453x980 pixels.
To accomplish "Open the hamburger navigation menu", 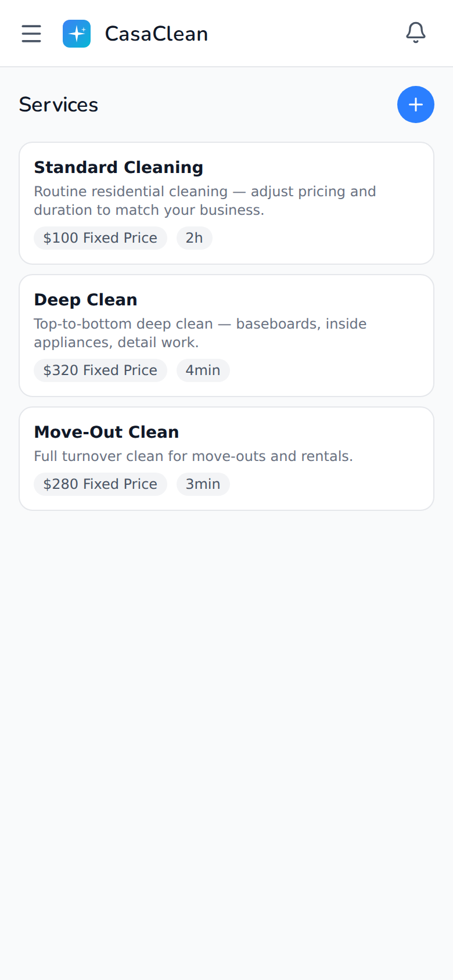I will pyautogui.click(x=31, y=34).
